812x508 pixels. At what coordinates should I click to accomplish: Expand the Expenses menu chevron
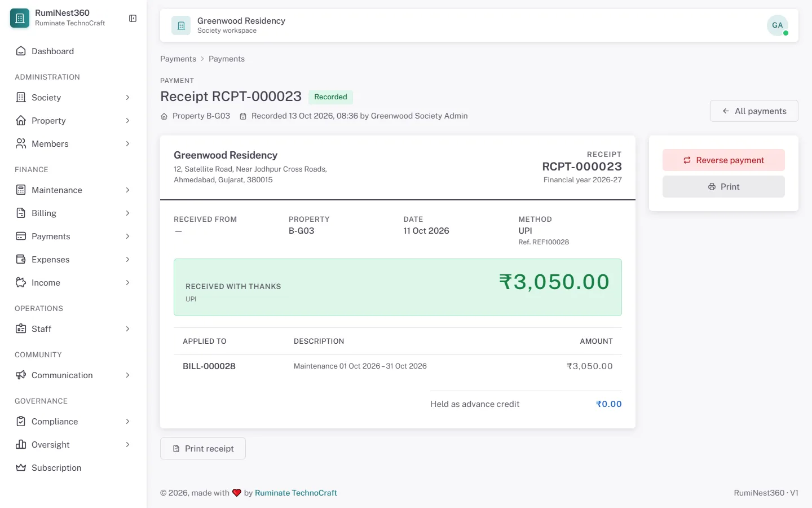pos(127,260)
